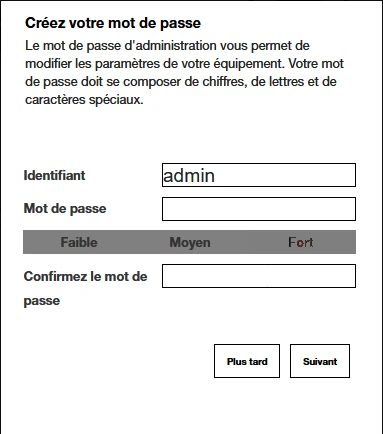Click the bold Mot de passe field label

point(65,209)
